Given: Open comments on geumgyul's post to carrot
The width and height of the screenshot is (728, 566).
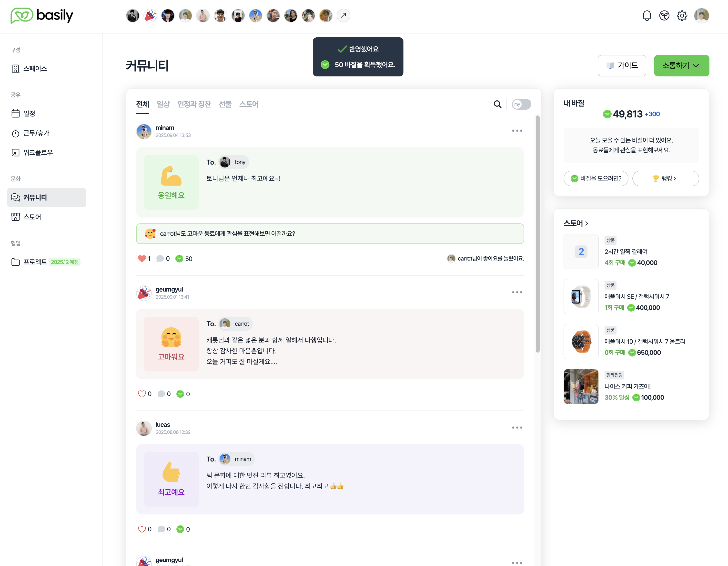Looking at the screenshot, I should (x=161, y=394).
